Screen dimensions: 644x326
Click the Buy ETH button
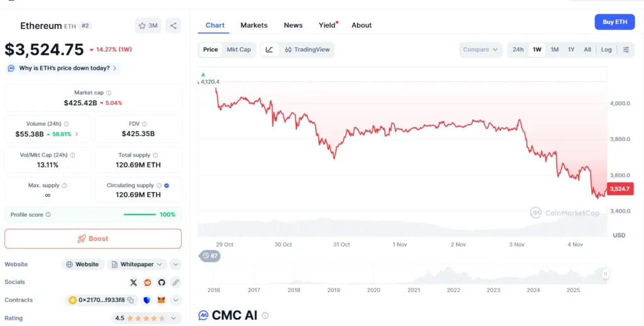point(614,22)
